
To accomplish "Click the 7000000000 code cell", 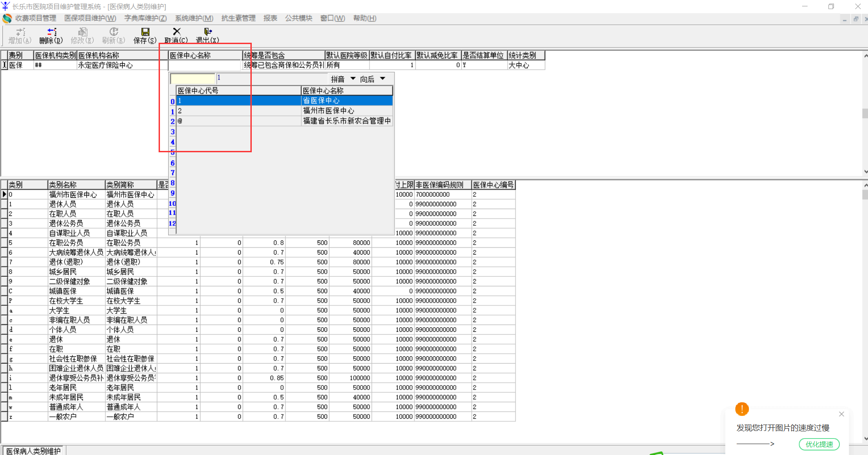I will 443,194.
